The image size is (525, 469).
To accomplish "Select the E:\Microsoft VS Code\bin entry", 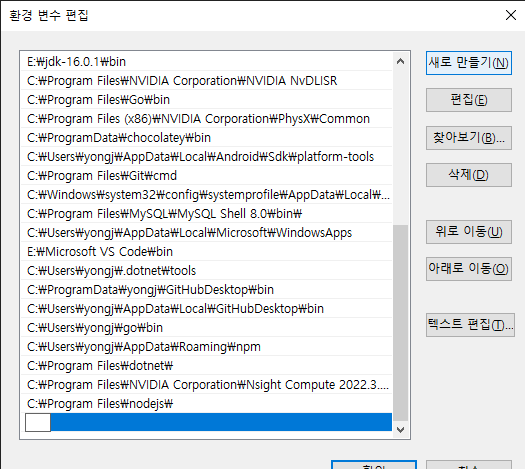I will click(x=207, y=252).
